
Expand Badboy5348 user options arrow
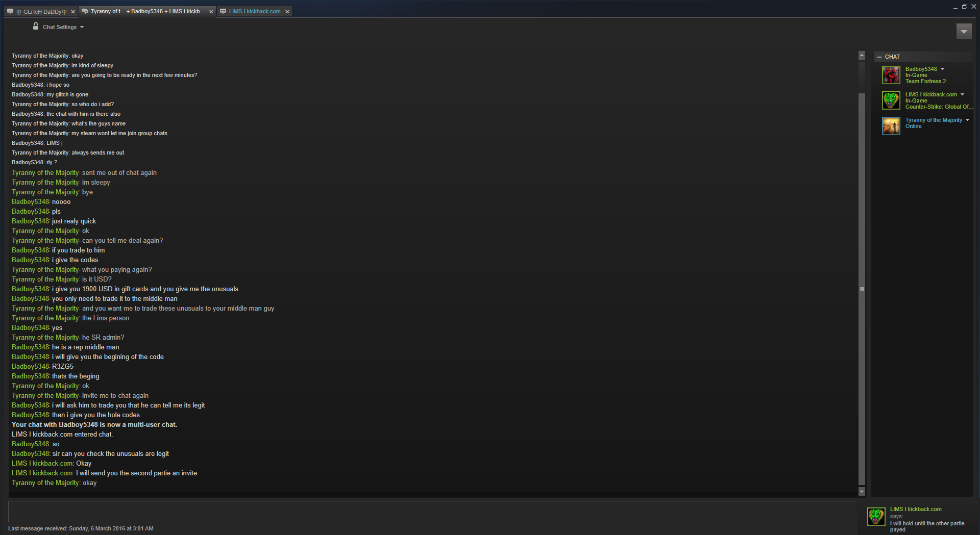point(943,69)
